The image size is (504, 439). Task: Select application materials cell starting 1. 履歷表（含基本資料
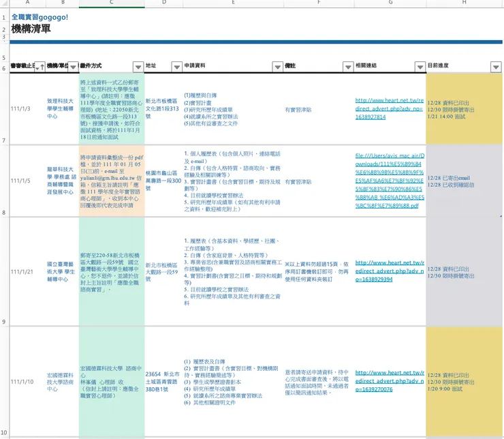click(233, 272)
